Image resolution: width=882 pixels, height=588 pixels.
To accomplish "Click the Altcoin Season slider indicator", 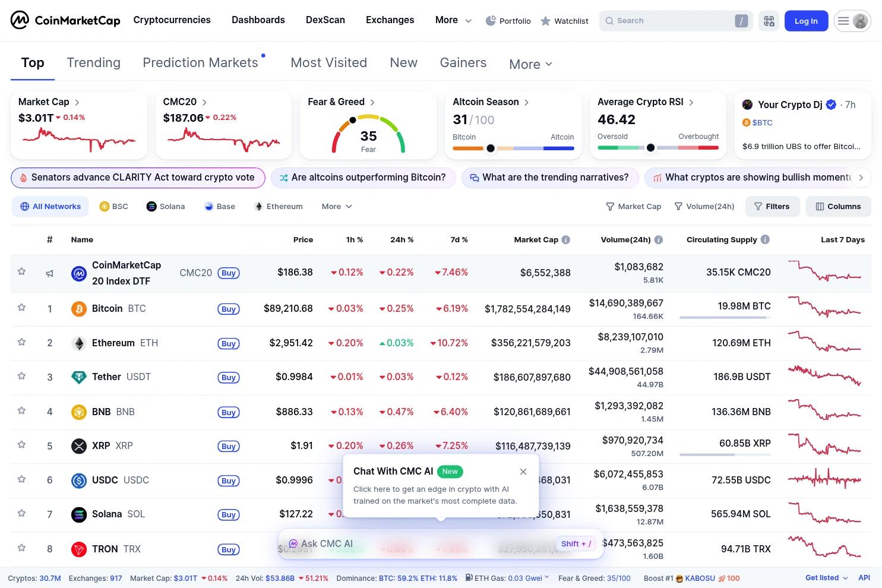I will [491, 148].
